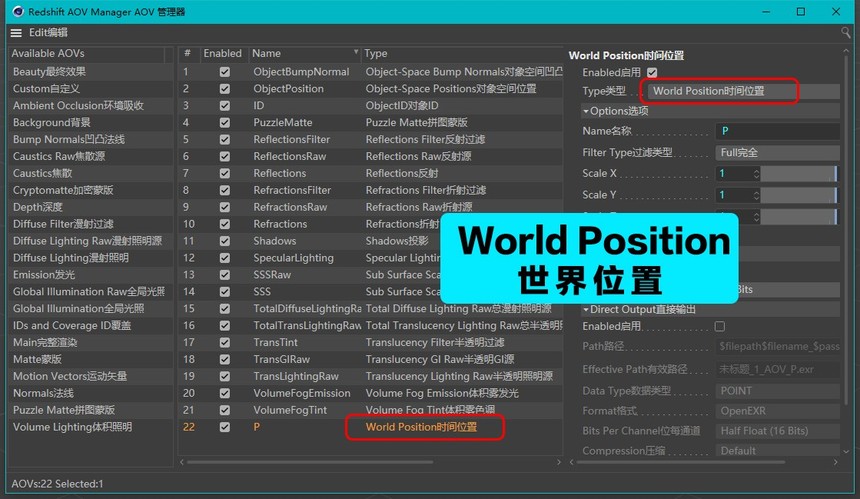Uncheck Enabled for ObjectPosition row

pos(224,89)
